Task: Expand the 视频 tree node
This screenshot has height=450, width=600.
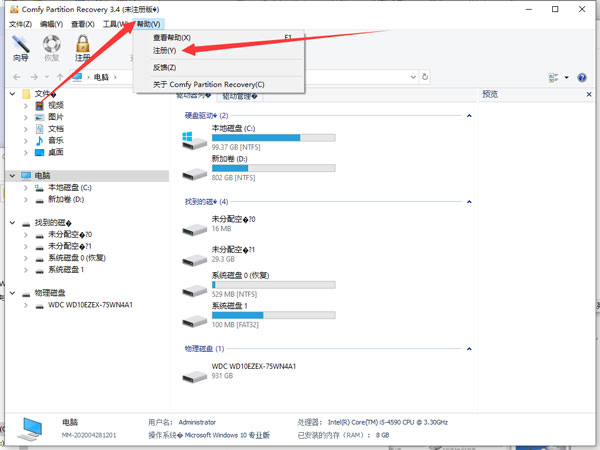Action: (x=26, y=106)
